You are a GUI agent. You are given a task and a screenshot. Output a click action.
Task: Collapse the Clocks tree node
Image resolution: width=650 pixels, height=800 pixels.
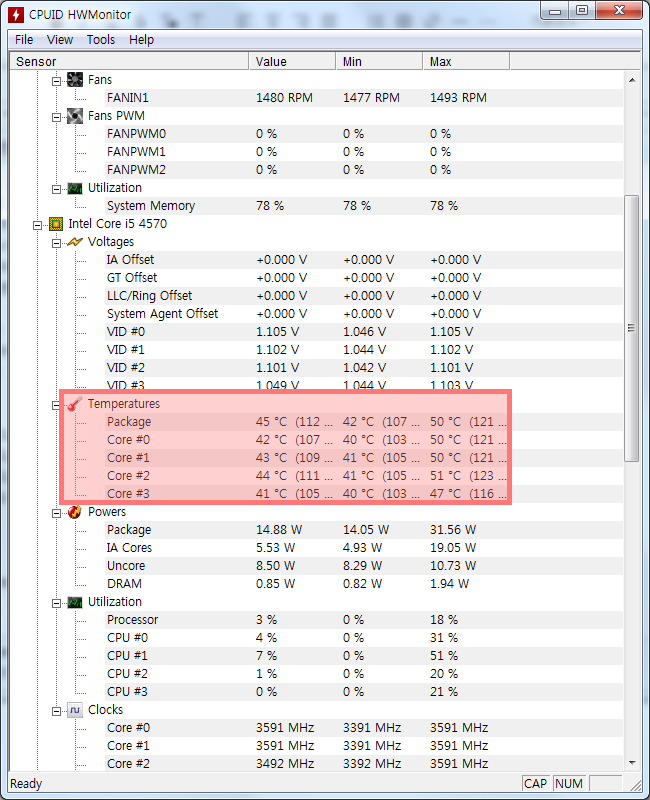click(x=56, y=711)
